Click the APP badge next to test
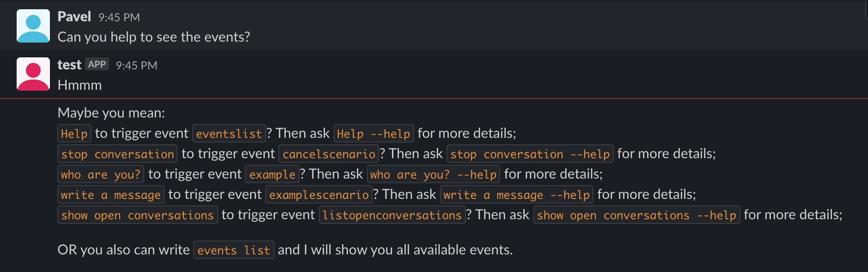 click(x=97, y=64)
